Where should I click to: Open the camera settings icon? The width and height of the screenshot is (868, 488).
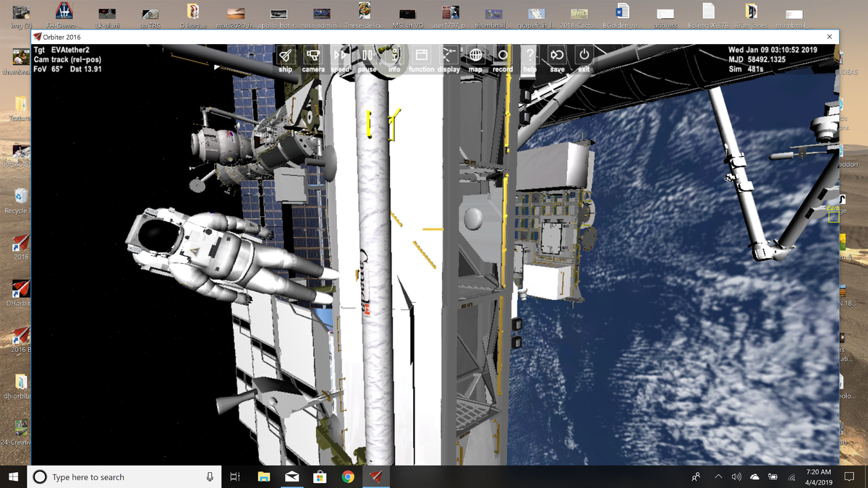(312, 56)
